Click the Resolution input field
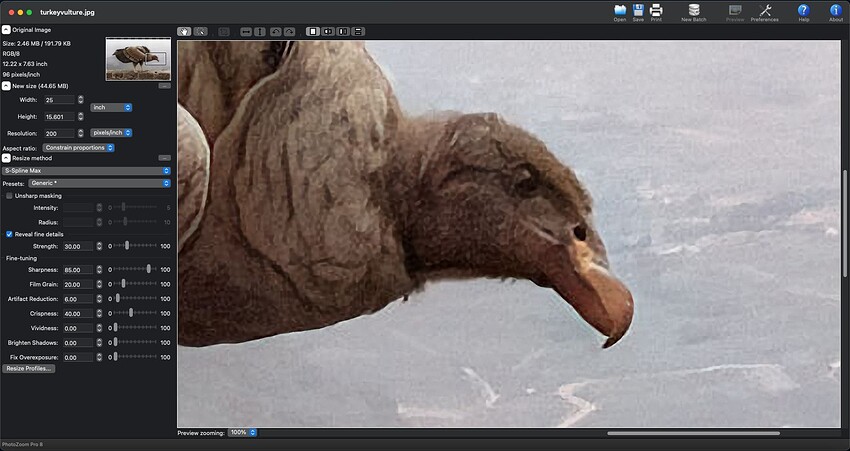The width and height of the screenshot is (850, 451). [60, 133]
